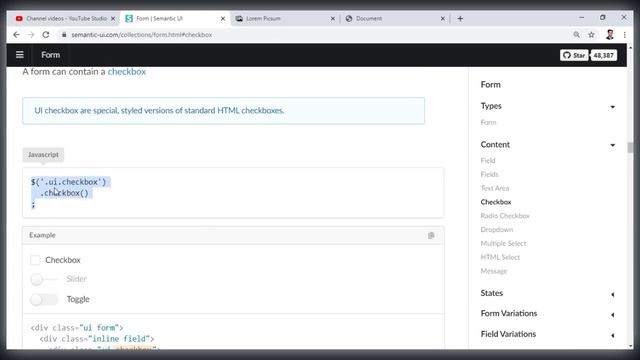Click the 'inline field' code line
Viewport: 640px width, 360px height.
(x=97, y=339)
